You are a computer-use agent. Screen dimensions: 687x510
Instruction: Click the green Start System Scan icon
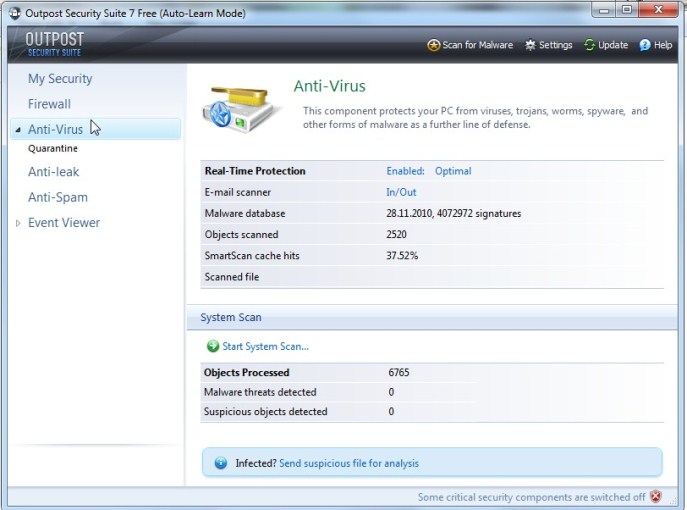212,346
